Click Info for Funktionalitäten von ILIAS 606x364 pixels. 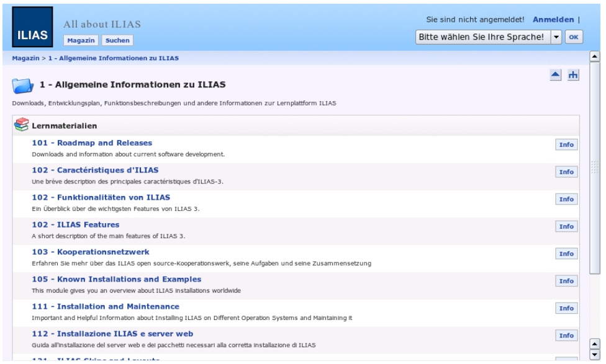[566, 199]
